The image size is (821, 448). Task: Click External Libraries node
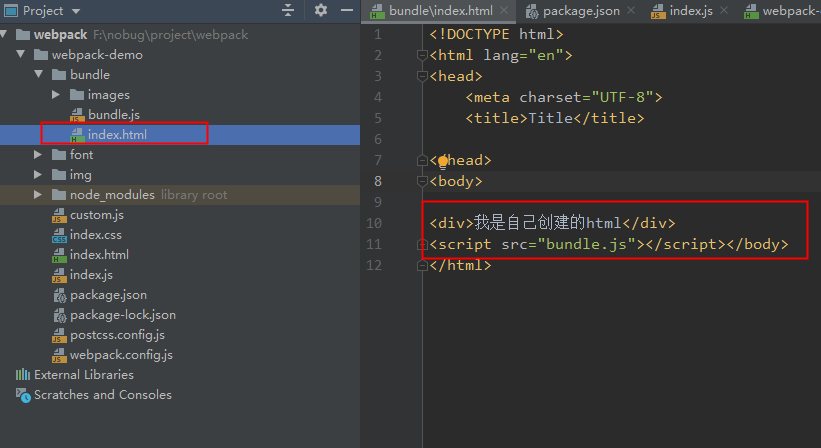(84, 375)
